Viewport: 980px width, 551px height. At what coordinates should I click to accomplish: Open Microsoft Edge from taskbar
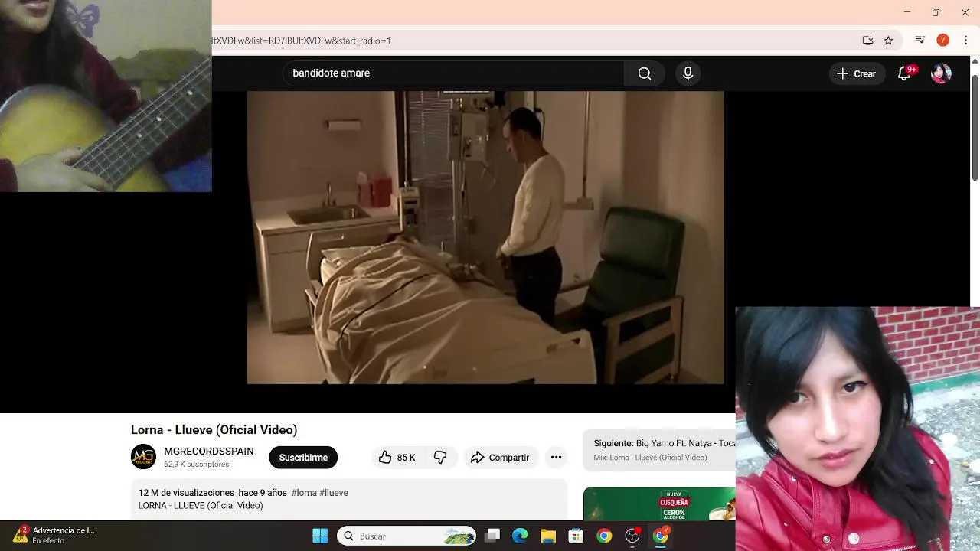(520, 536)
